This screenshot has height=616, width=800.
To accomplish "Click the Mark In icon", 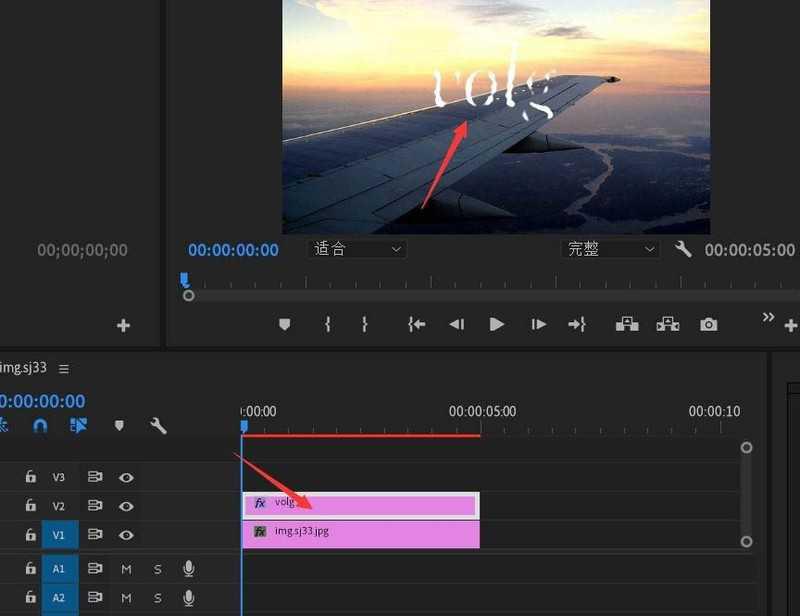I will point(326,324).
